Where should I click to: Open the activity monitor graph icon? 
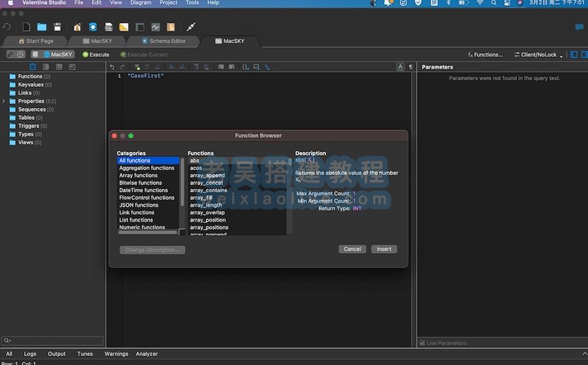[155, 27]
